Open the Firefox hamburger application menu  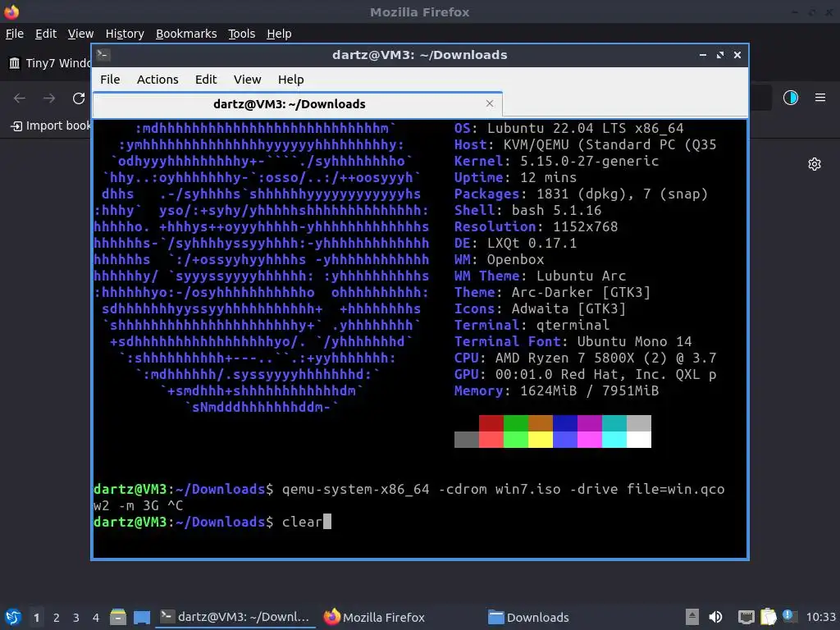coord(820,98)
